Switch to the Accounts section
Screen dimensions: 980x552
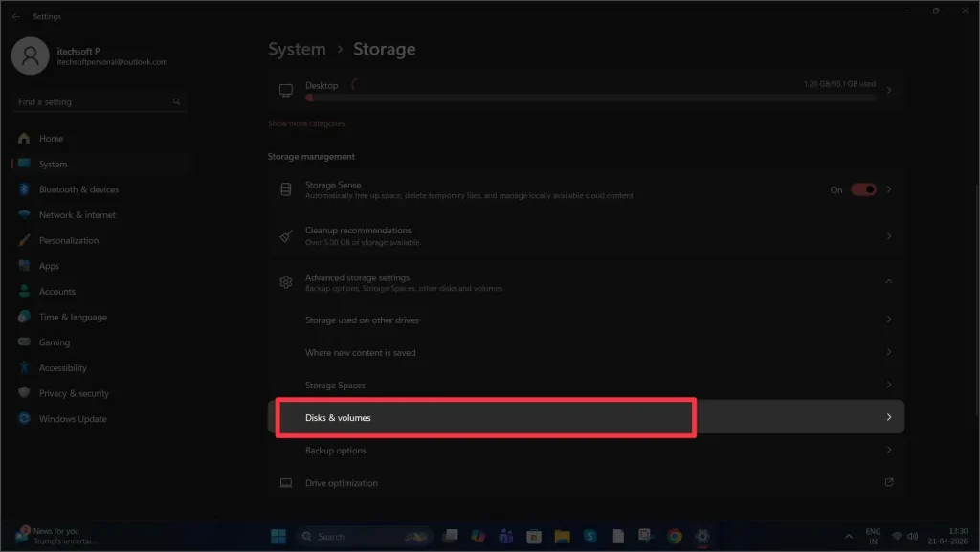point(58,291)
